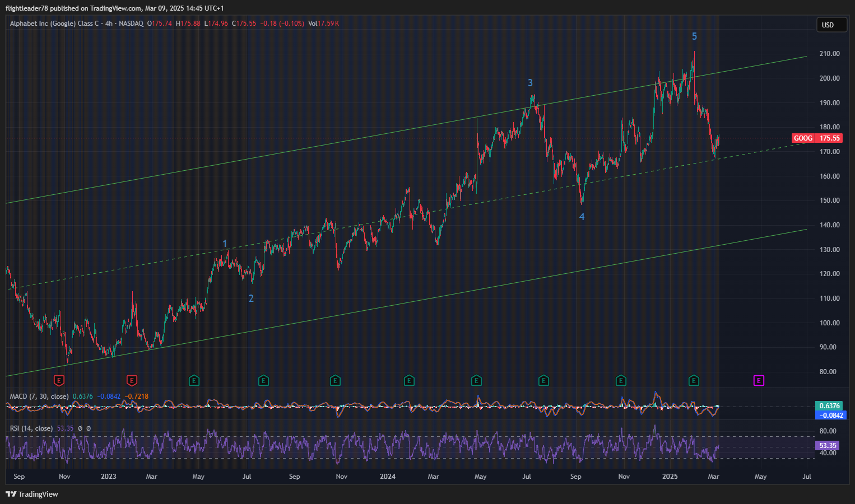Viewport: 855px width, 504px height.
Task: Click the leftmost Sep label on time axis
Action: [x=19, y=477]
